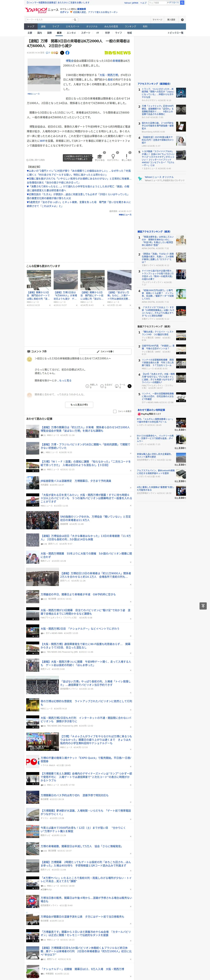This screenshot has width=210, height=980.
Task: Select the みんなの意見 tab
Action: 111,27
